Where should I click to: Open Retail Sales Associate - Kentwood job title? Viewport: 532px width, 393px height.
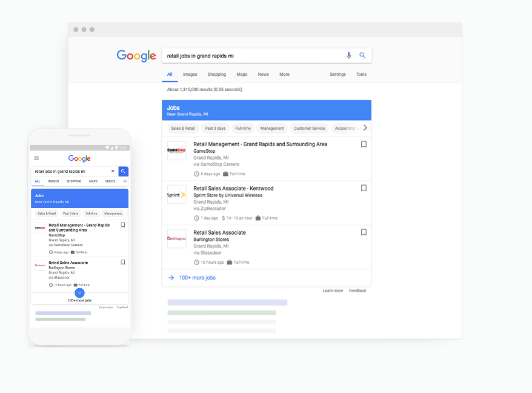tap(233, 189)
